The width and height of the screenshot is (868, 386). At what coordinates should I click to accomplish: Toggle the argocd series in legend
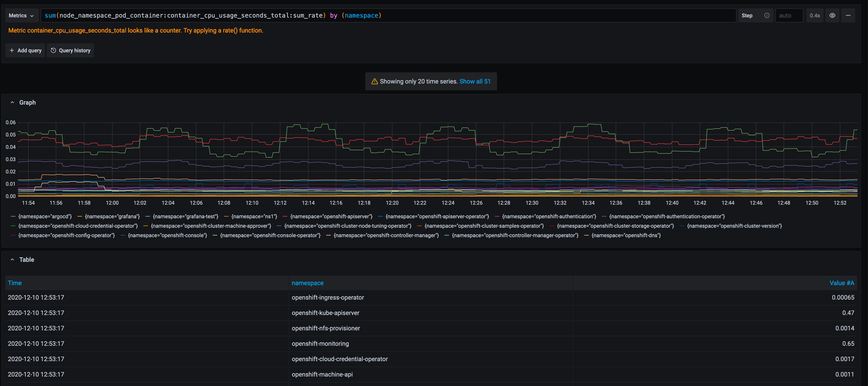(45, 217)
